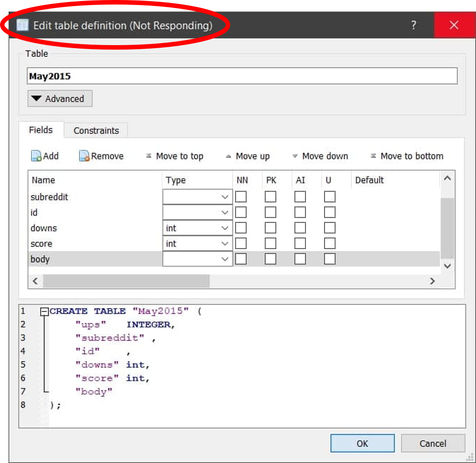The height and width of the screenshot is (463, 476).
Task: Close the Edit table definition dialog
Action: click(454, 25)
